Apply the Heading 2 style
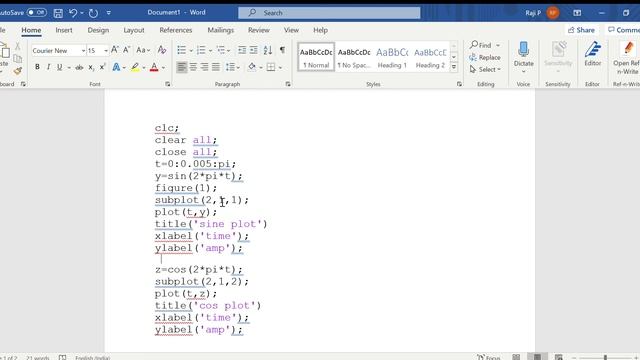This screenshot has width=640, height=360. pos(430,57)
